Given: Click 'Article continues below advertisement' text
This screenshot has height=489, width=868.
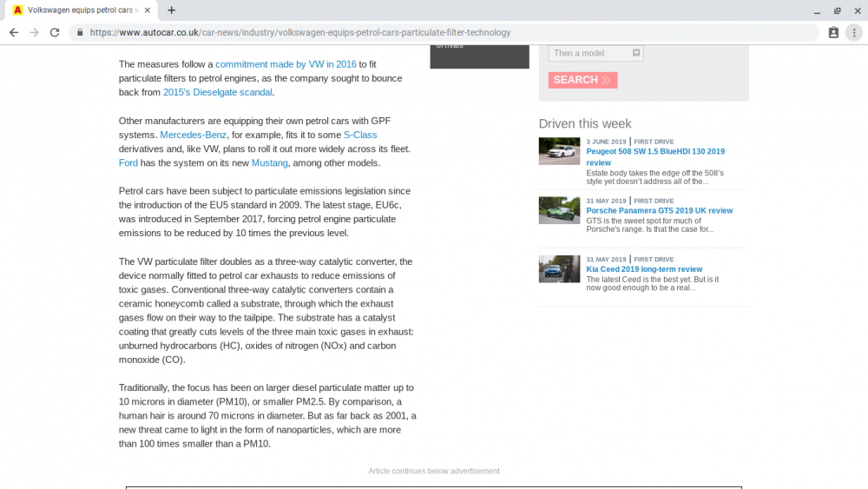Looking at the screenshot, I should tap(434, 471).
